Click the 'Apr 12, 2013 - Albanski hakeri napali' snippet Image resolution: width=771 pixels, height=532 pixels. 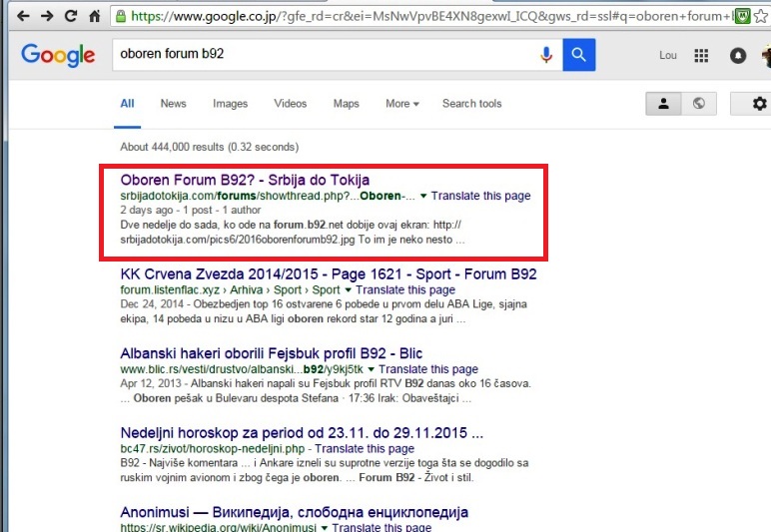click(x=326, y=391)
